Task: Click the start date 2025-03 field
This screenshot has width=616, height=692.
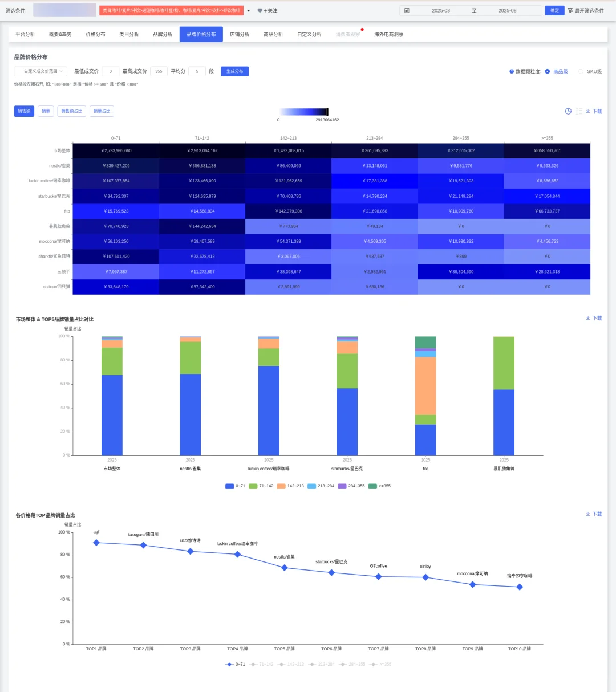Action: pos(441,11)
